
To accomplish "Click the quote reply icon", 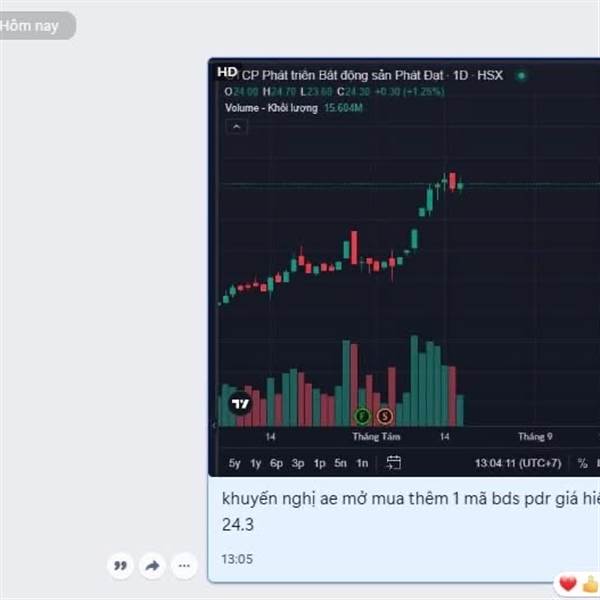I will (121, 565).
